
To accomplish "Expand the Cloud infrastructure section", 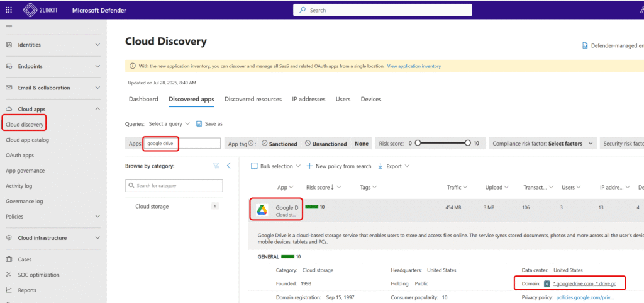I will pyautogui.click(x=97, y=237).
